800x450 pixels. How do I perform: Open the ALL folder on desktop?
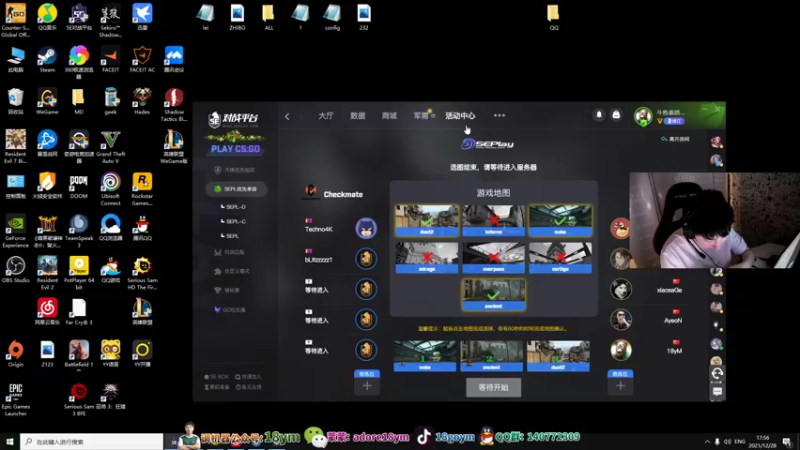point(268,17)
